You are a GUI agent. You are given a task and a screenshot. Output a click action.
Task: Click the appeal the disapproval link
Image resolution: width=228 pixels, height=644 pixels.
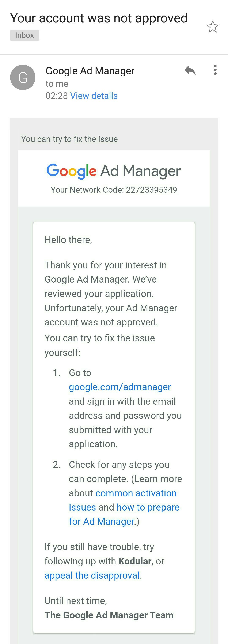point(92,575)
